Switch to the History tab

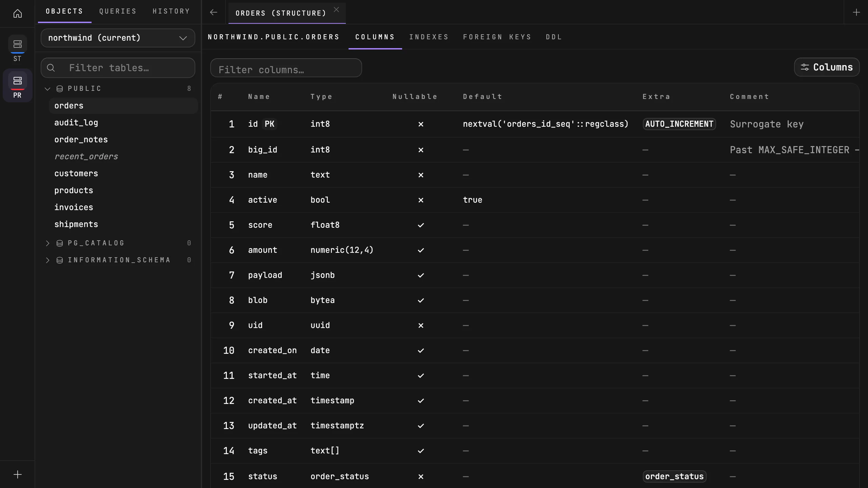tap(171, 12)
